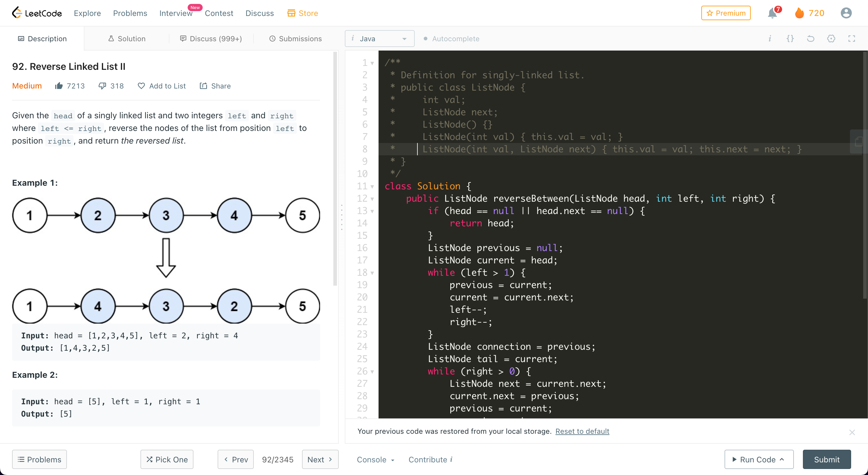Switch to the Submissions tab
868x475 pixels.
[295, 39]
